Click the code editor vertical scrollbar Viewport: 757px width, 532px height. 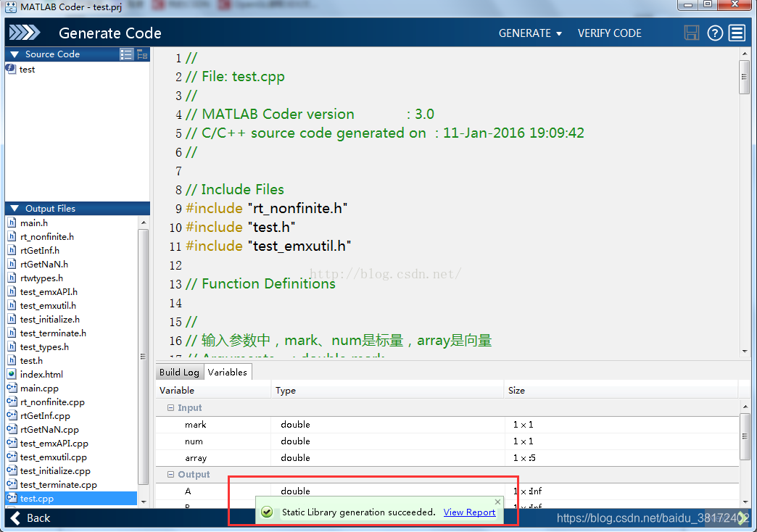click(x=744, y=78)
